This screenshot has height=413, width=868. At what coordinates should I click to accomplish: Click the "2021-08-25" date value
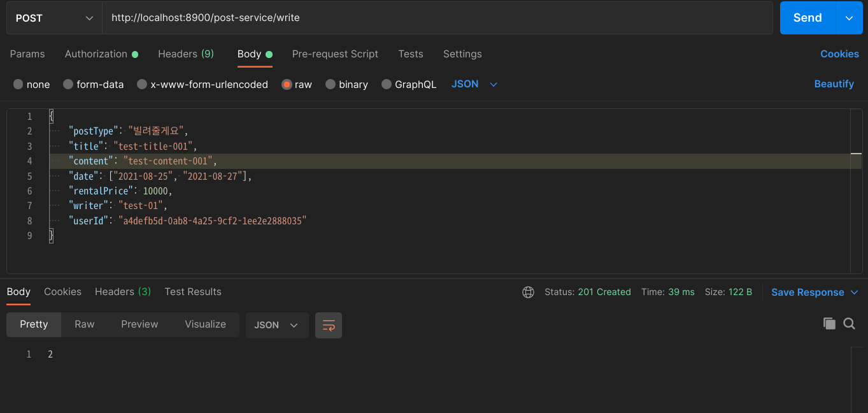[x=145, y=176]
